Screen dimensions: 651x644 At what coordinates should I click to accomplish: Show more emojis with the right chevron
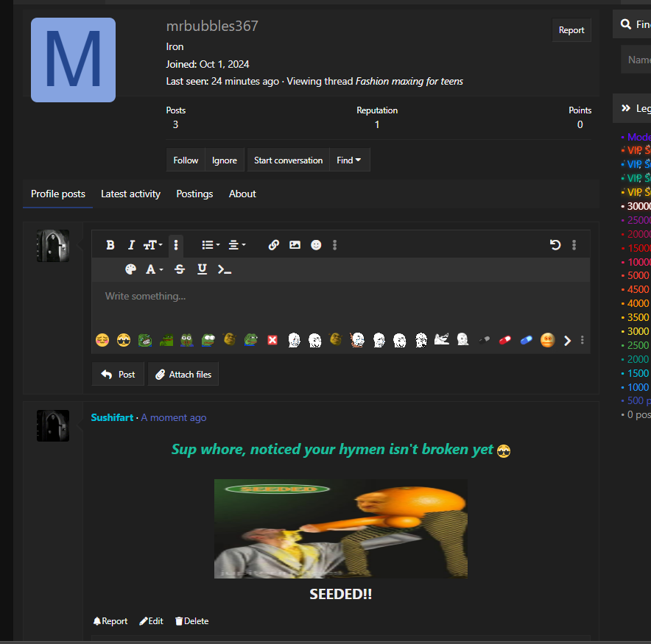tap(567, 340)
